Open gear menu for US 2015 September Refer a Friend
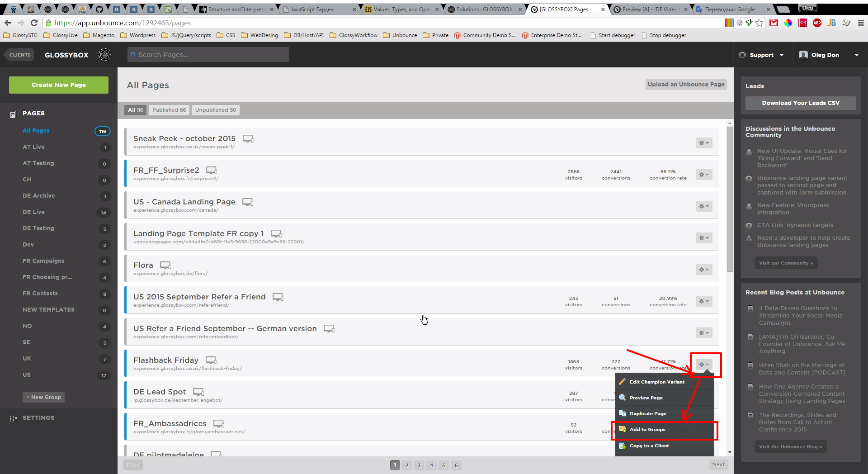 [704, 301]
